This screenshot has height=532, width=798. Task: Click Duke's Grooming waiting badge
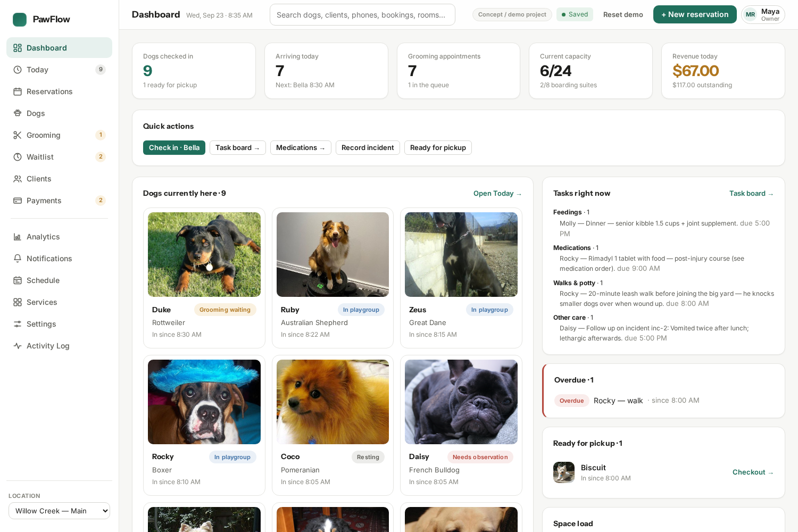[225, 310]
